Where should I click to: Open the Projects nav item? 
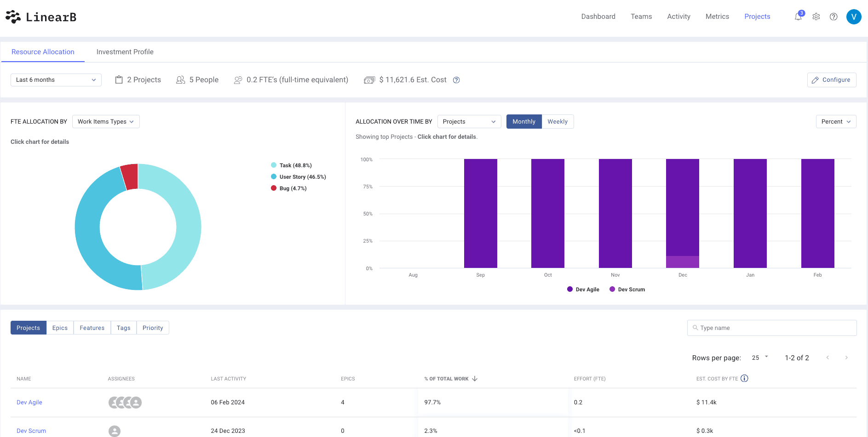[757, 17]
